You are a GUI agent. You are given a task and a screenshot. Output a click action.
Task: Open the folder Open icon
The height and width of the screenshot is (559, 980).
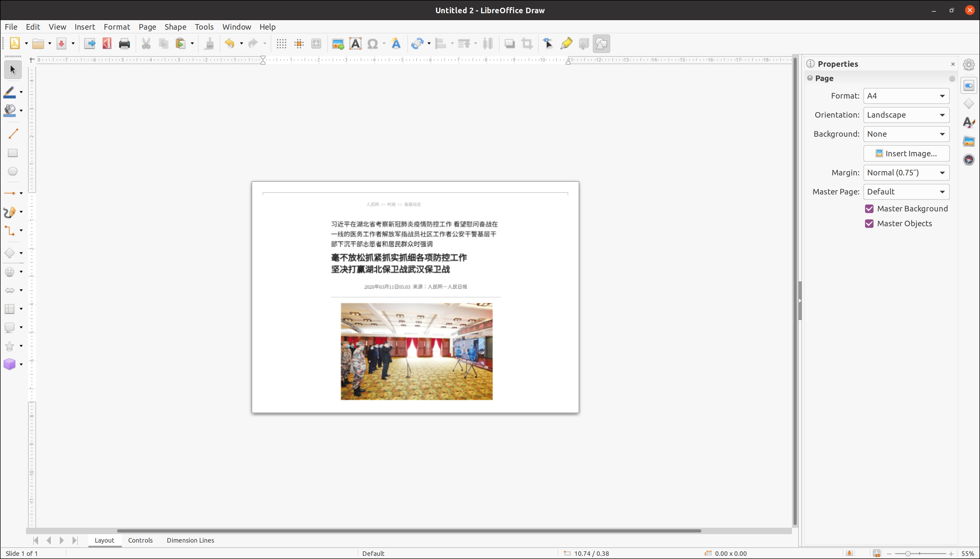pyautogui.click(x=38, y=43)
